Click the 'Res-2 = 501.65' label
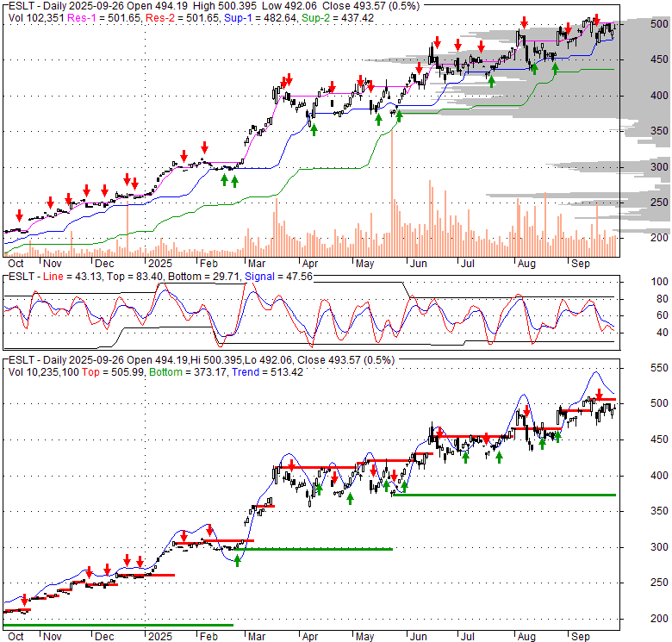The width and height of the screenshot is (672, 642). pyautogui.click(x=183, y=18)
